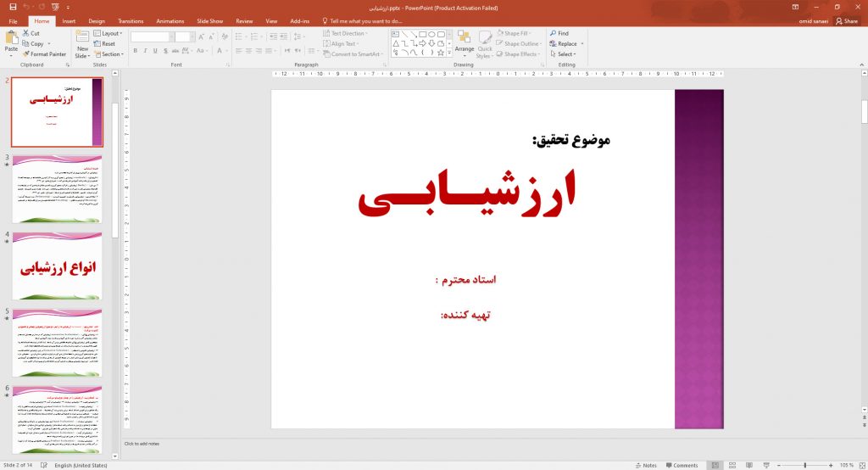This screenshot has width=868, height=470.
Task: Open the Insert tab
Action: point(70,21)
